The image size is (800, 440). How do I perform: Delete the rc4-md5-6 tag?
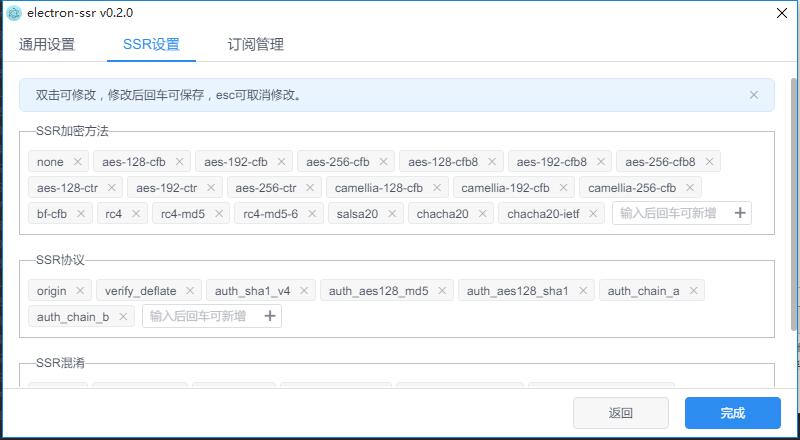coord(312,213)
